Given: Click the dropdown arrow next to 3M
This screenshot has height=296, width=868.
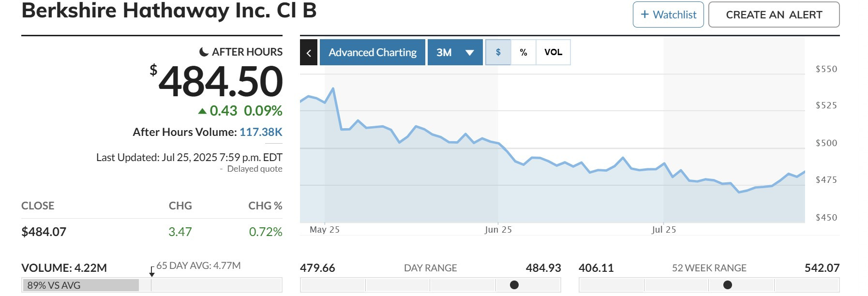Looking at the screenshot, I should click(x=469, y=53).
